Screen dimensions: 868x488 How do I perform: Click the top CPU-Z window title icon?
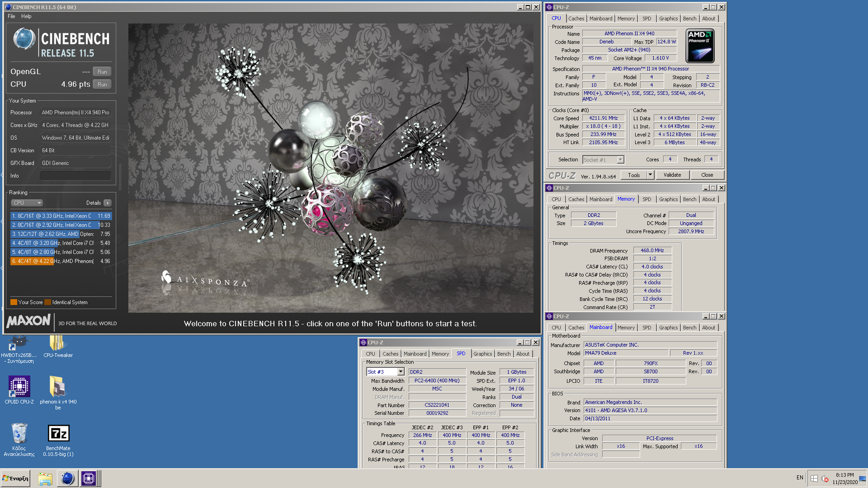549,7
